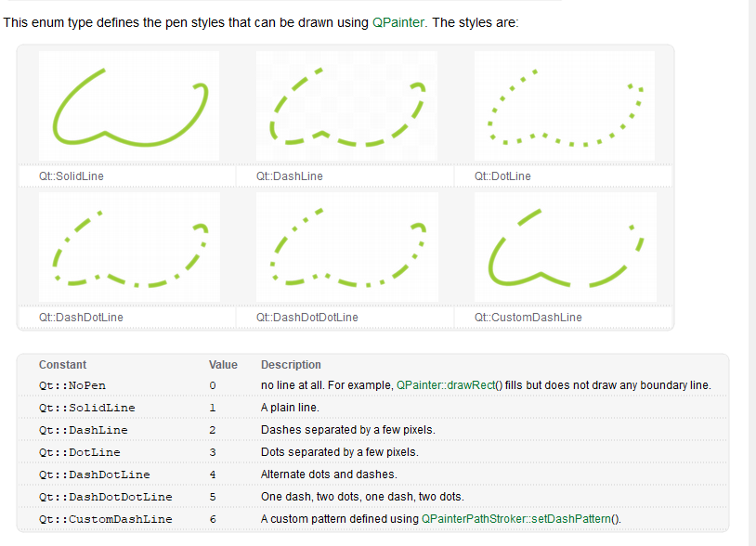Click the Value column header
756x546 pixels.
(x=223, y=365)
